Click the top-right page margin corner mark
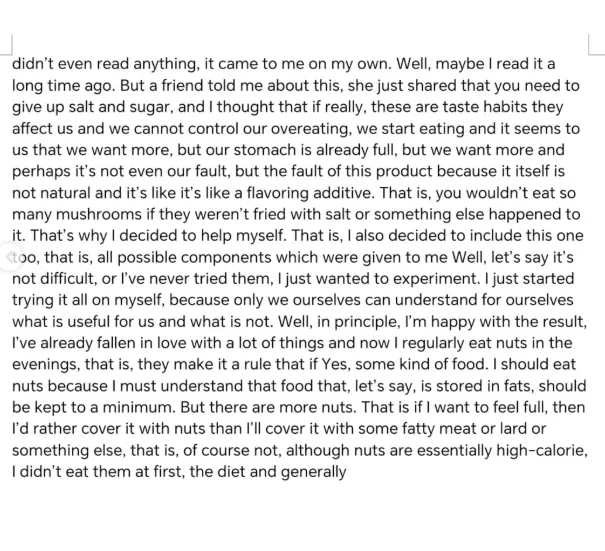The height and width of the screenshot is (551, 605). tap(596, 43)
